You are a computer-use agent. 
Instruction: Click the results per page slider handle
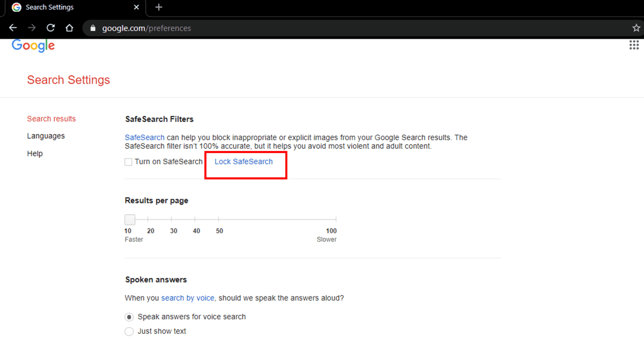tap(130, 219)
